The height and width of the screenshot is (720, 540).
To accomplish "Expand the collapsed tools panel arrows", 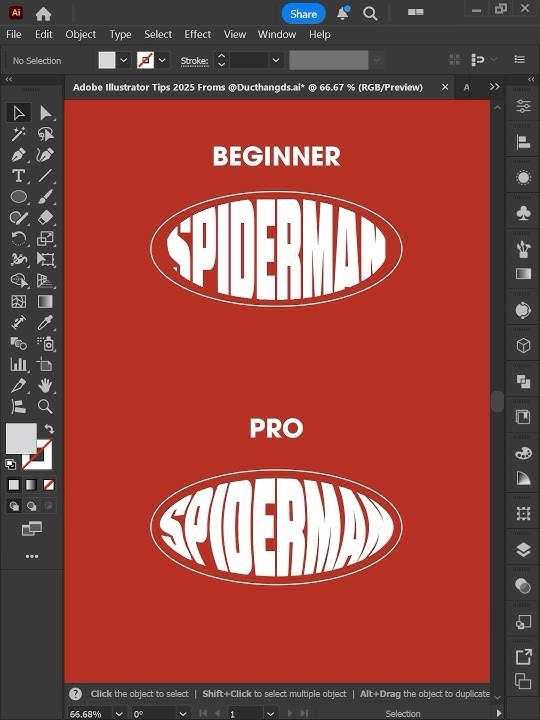I will pos(8,79).
